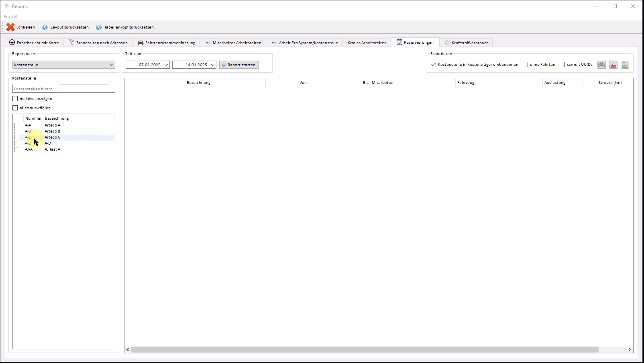Open the Ansicht menu
Image resolution: width=644 pixels, height=363 pixels.
point(10,16)
